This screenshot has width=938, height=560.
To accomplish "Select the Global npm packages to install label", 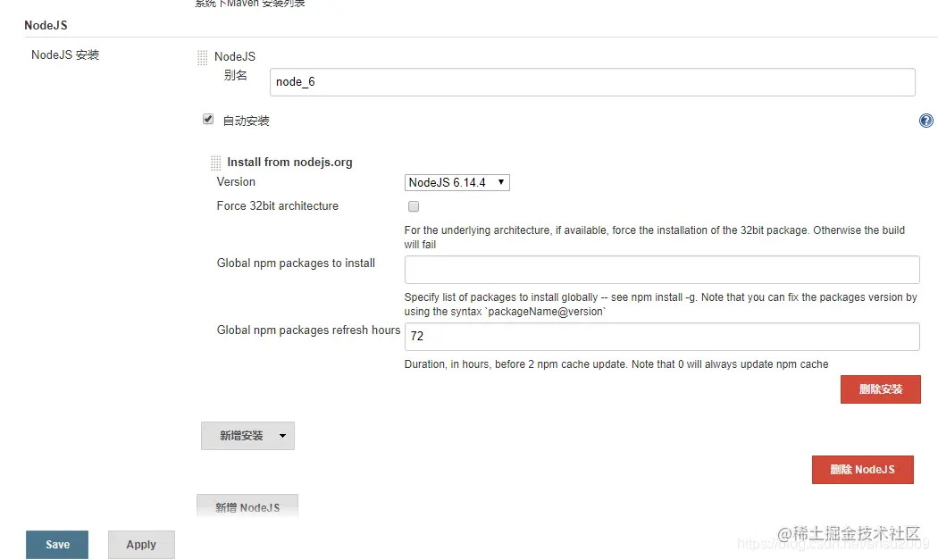I will pos(296,263).
